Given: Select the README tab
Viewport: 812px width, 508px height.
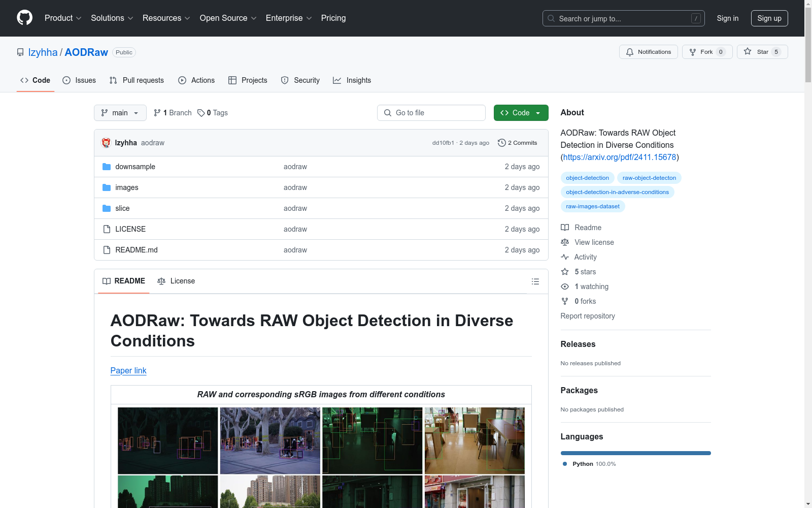Looking at the screenshot, I should (x=124, y=281).
